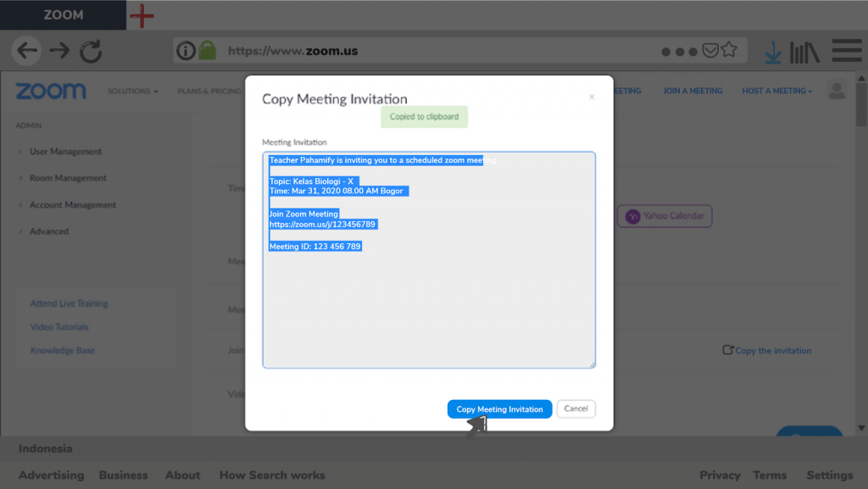Open the Knowledge Base link
The image size is (868, 489).
point(63,350)
